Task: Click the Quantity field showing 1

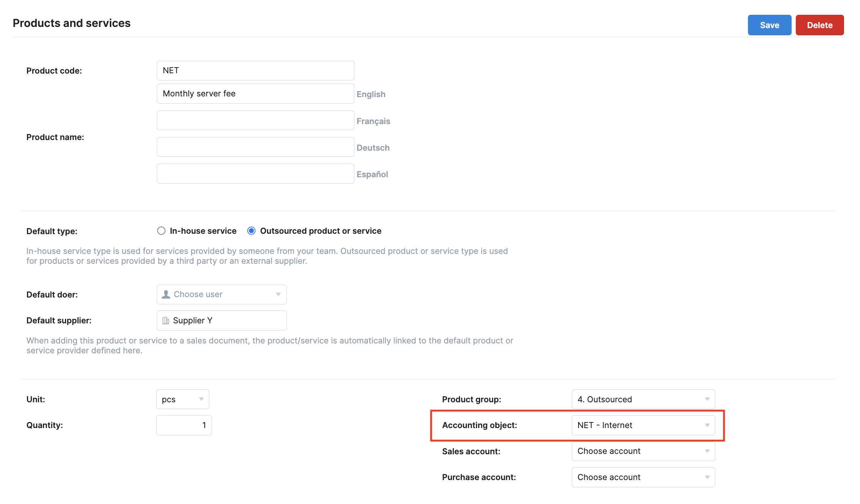Action: [x=184, y=425]
